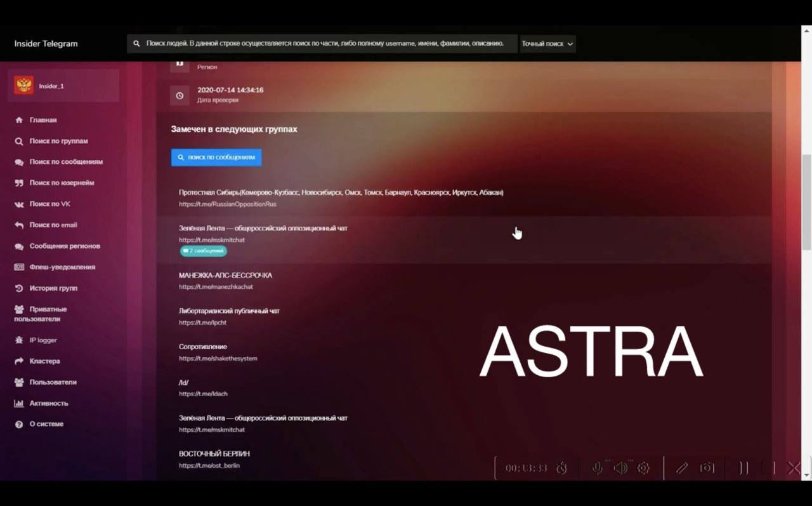Click the stopwatch icon on the recording toolbar
Viewport: 812px width, 506px height.
click(x=561, y=468)
